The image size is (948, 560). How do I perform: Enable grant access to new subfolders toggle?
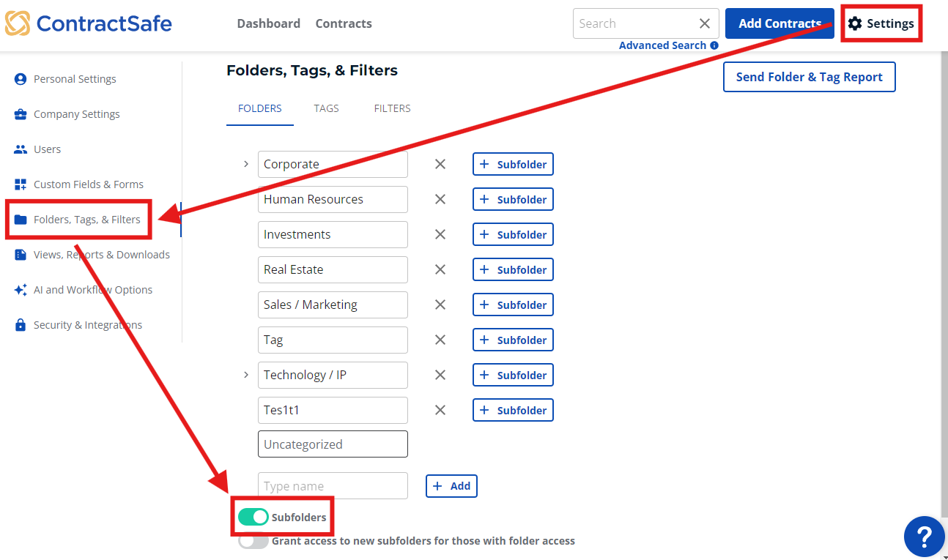click(253, 541)
